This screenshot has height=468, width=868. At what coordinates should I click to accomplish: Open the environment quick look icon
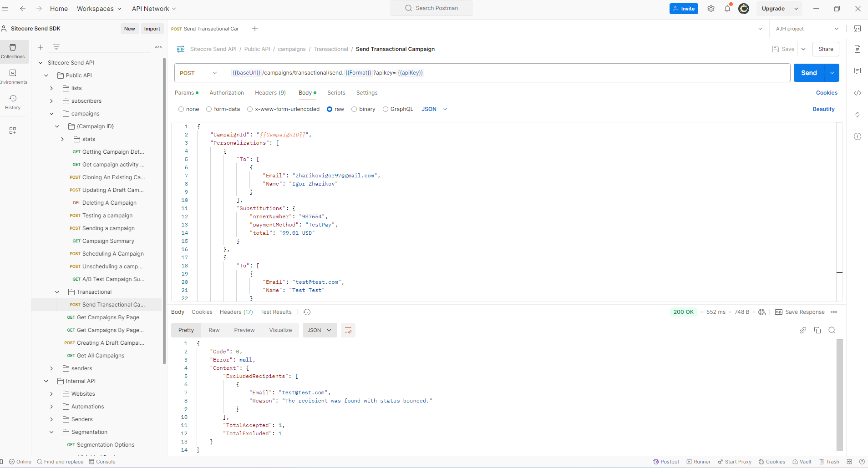(x=858, y=29)
